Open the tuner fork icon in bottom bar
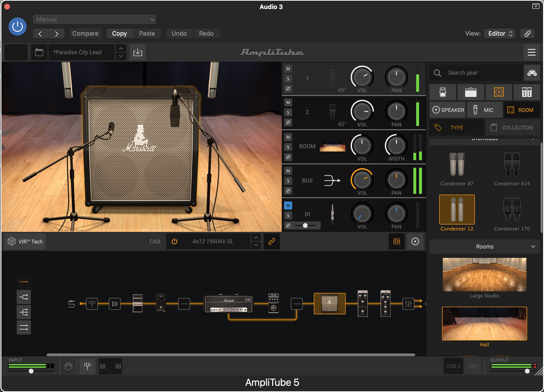This screenshot has width=544, height=392. [87, 366]
